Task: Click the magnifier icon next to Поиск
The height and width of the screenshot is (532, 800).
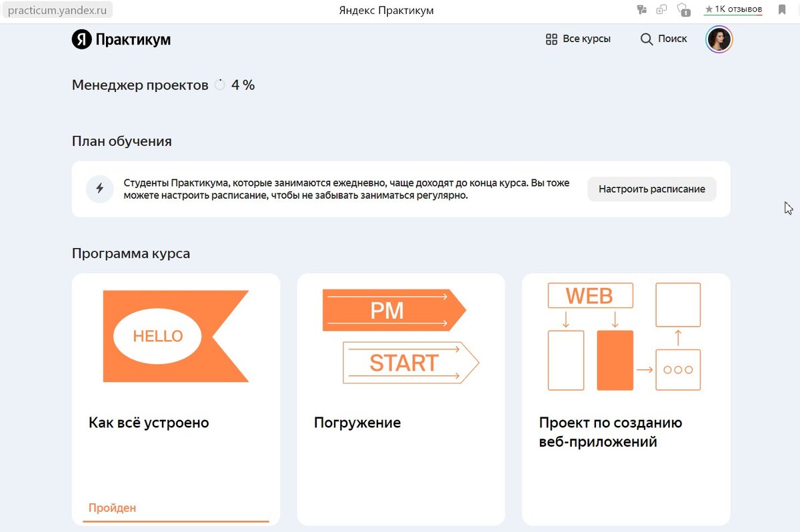Action: coord(647,39)
